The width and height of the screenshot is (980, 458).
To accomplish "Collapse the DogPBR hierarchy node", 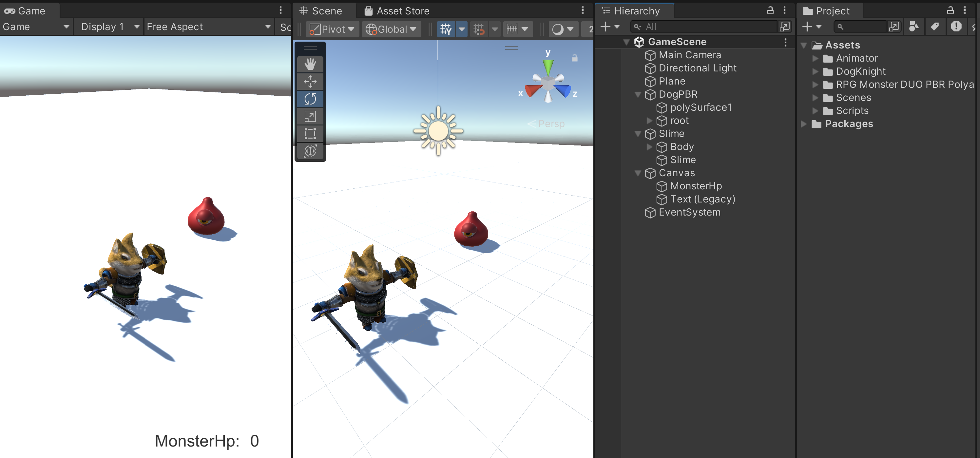I will pyautogui.click(x=638, y=94).
